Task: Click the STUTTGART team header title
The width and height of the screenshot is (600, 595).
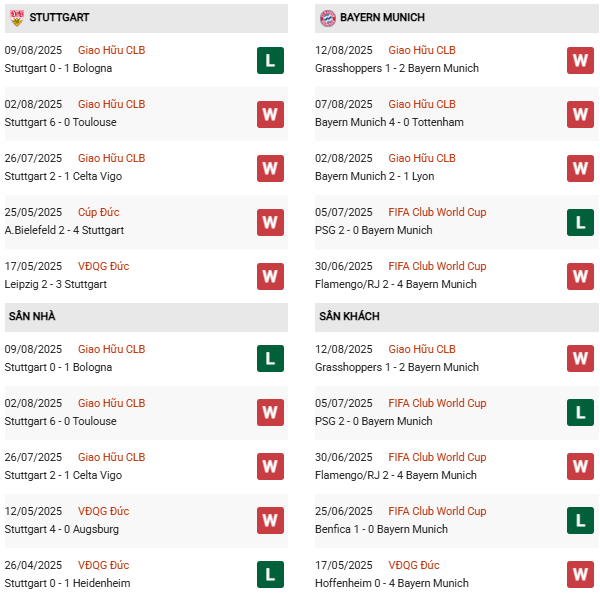Action: (x=59, y=17)
